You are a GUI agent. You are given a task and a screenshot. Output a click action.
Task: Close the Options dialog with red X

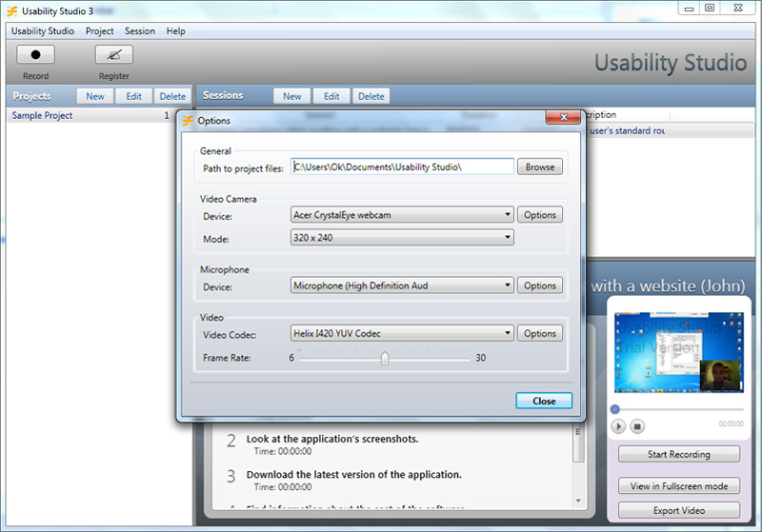[x=563, y=117]
